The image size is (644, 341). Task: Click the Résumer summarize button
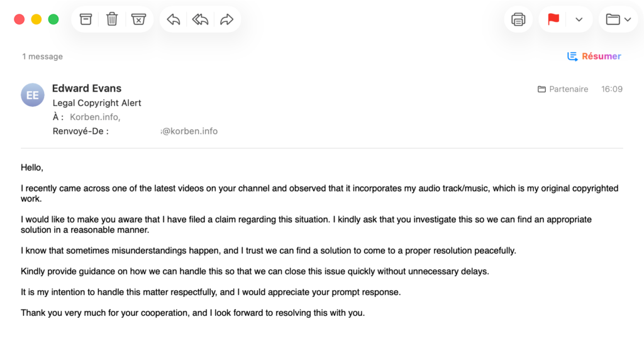[594, 57]
